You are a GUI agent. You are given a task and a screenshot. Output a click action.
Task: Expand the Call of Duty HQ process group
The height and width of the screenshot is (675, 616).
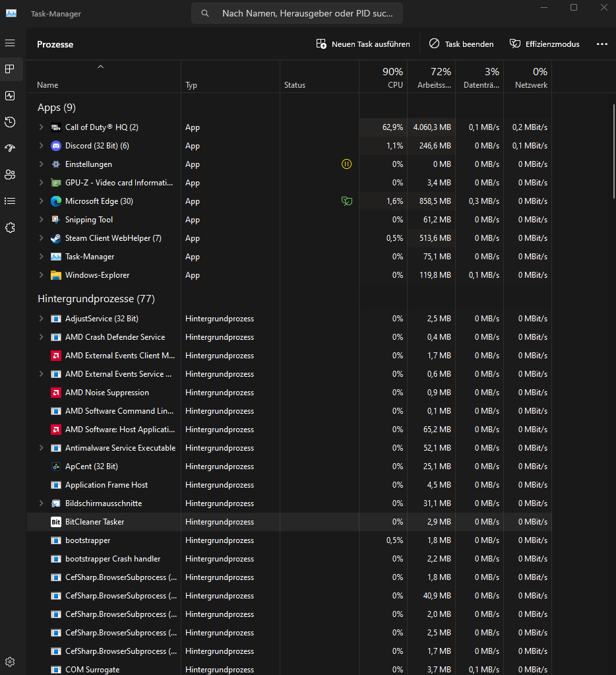[42, 127]
